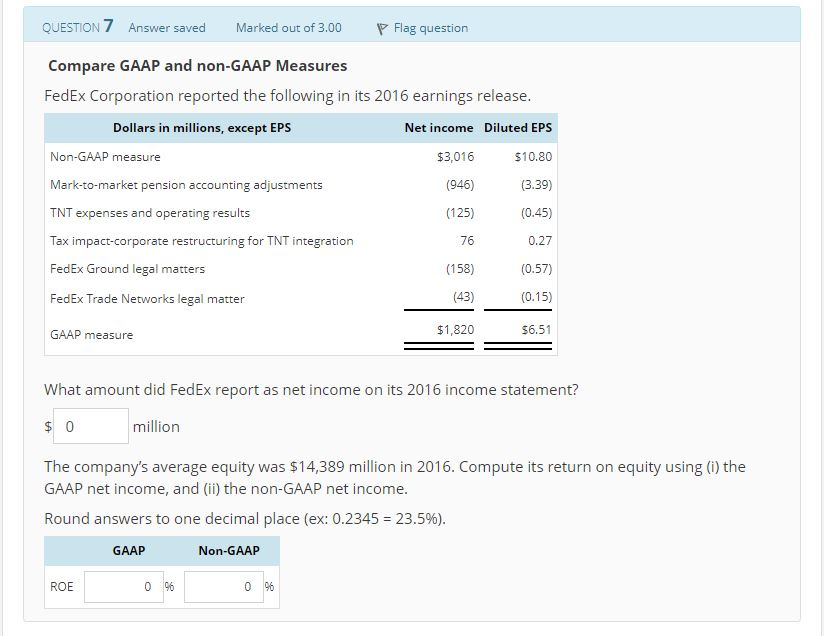Image resolution: width=824 pixels, height=636 pixels.
Task: Click the (125) net income cell
Action: [x=460, y=213]
